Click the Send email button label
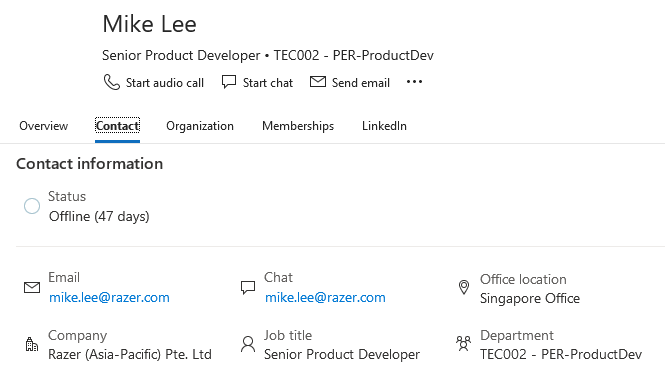This screenshot has height=392, width=665. pyautogui.click(x=361, y=83)
